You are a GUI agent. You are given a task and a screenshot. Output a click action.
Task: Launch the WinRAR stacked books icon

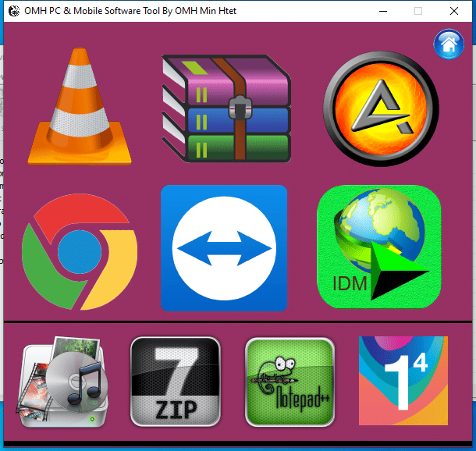click(226, 108)
